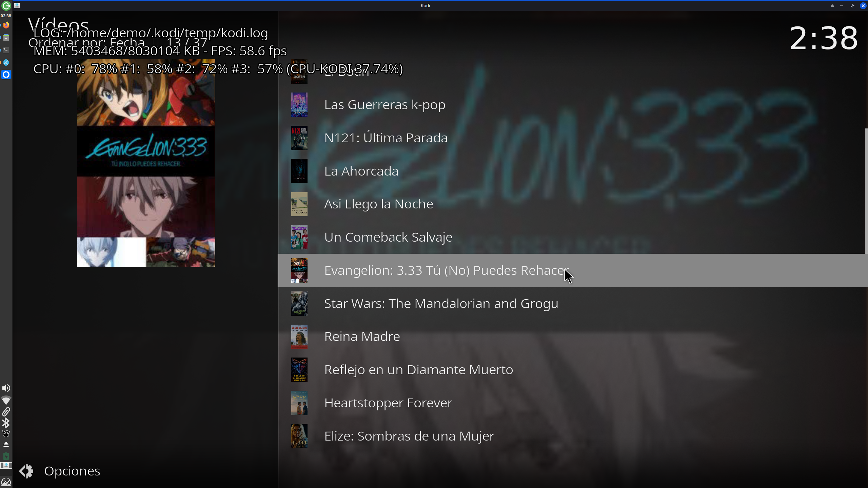868x488 pixels.
Task: Click the N121: Última Parada poster thumbnail
Action: (299, 138)
